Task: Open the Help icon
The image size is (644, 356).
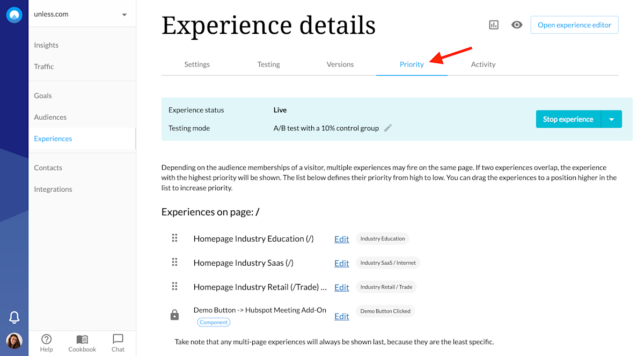Action: [x=47, y=339]
